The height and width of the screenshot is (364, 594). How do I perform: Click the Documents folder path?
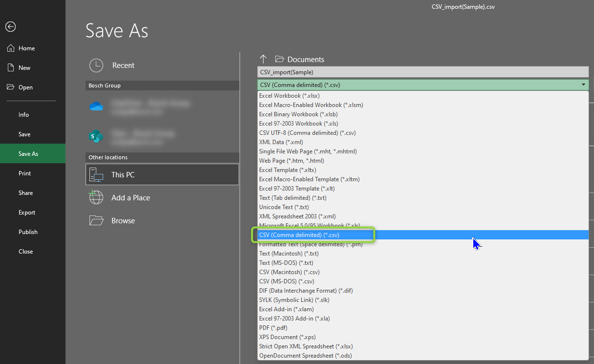[x=305, y=60]
